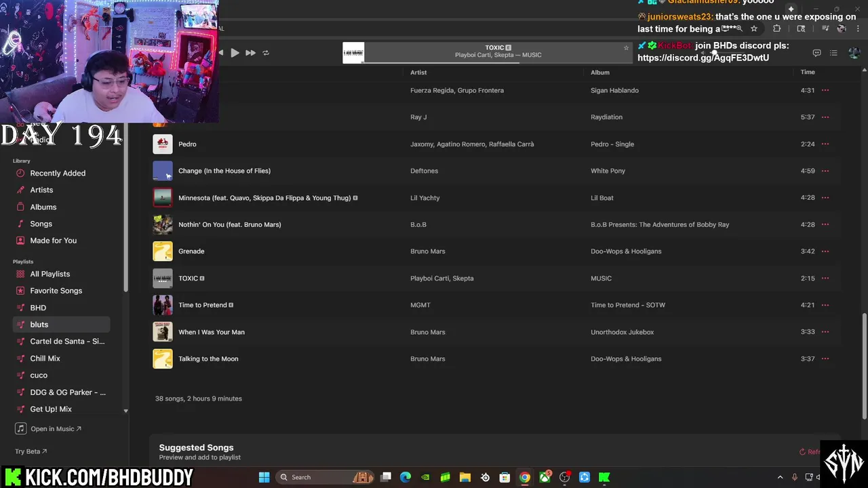Open the BHD playlist

point(38,308)
